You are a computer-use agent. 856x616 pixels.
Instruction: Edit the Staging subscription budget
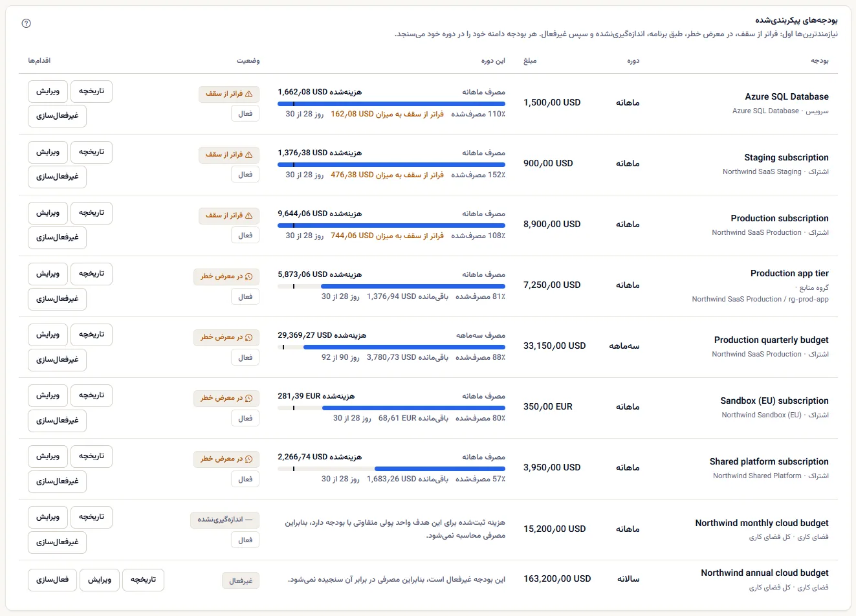click(48, 152)
